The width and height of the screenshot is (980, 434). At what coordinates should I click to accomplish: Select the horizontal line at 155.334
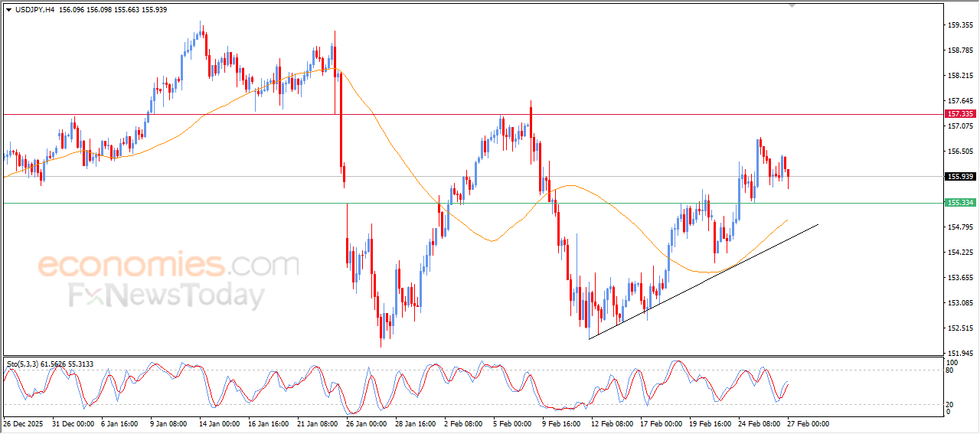[x=472, y=203]
